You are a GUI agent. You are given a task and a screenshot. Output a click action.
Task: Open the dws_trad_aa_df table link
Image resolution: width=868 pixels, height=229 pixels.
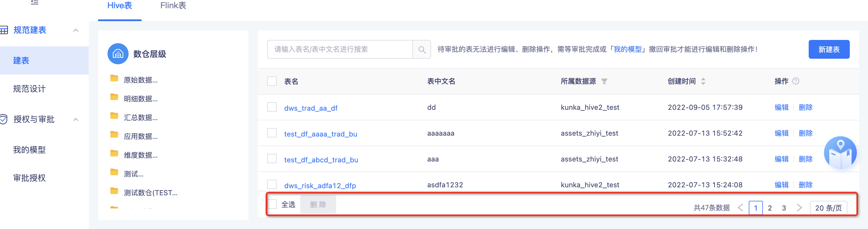[311, 108]
